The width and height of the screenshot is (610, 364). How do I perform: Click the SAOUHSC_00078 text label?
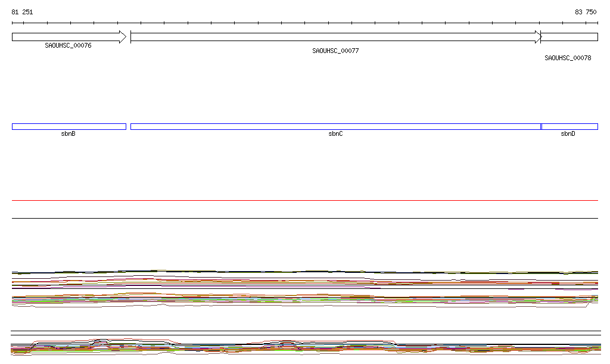pyautogui.click(x=568, y=58)
